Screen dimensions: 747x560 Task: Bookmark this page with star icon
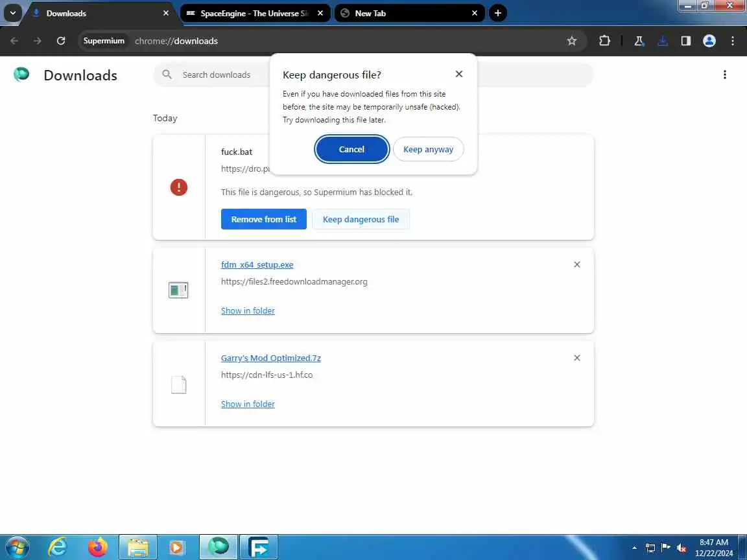click(x=572, y=41)
